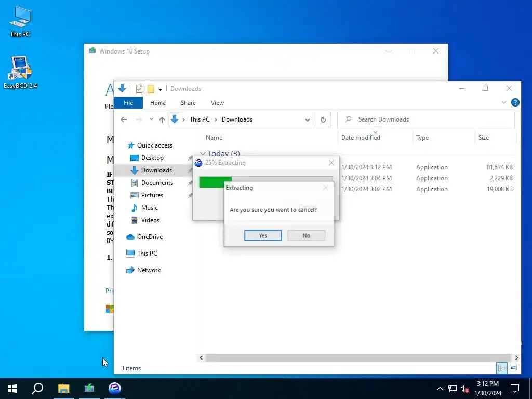
Task: Open taskbar search magnifier
Action: 37,389
